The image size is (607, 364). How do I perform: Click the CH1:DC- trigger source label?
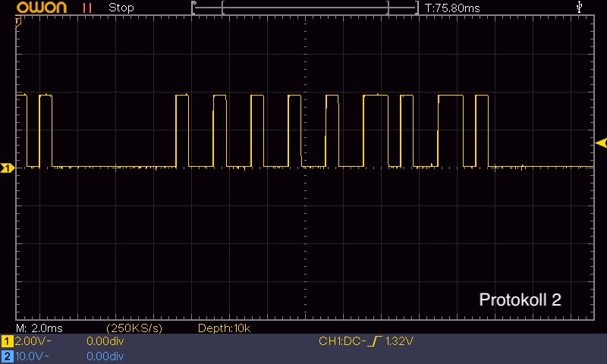(342, 341)
